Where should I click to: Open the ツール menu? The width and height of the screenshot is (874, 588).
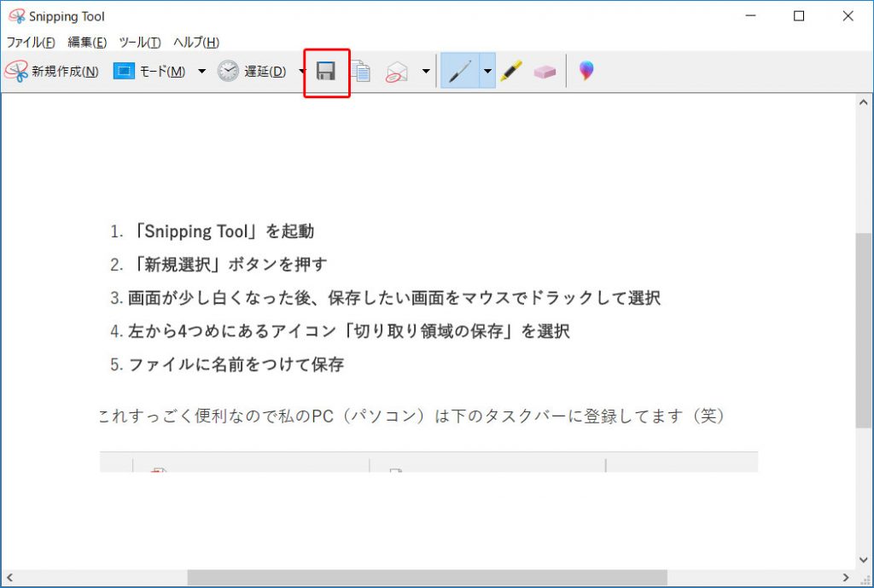(140, 41)
